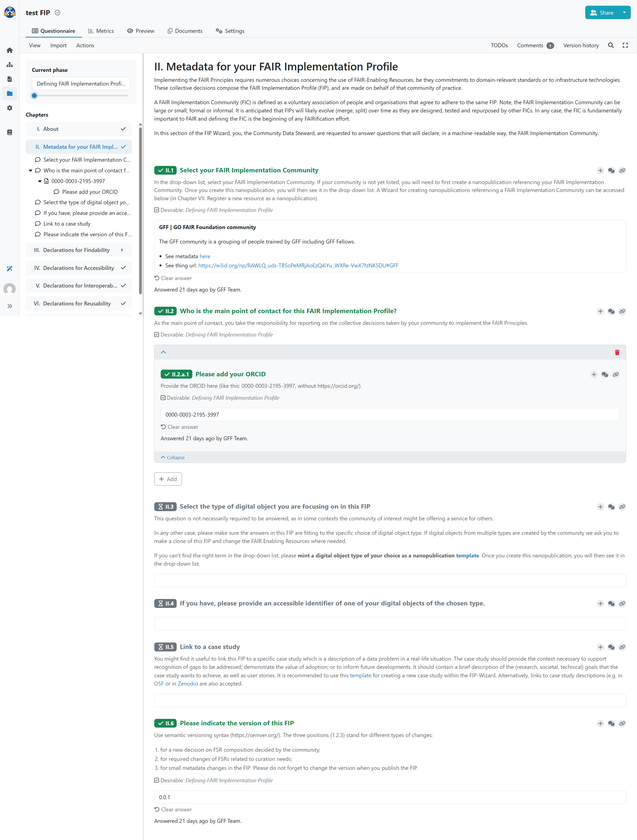Open the Share dropdown arrow

[624, 12]
